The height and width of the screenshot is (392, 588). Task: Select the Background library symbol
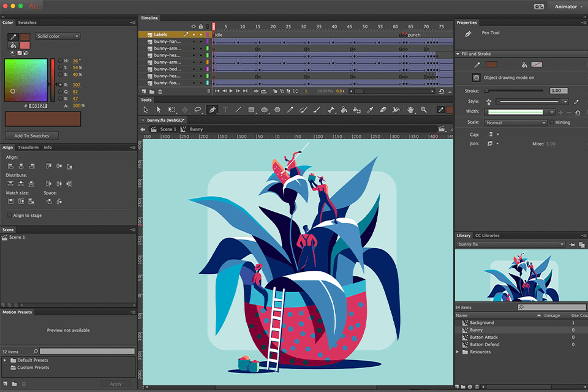tap(482, 323)
